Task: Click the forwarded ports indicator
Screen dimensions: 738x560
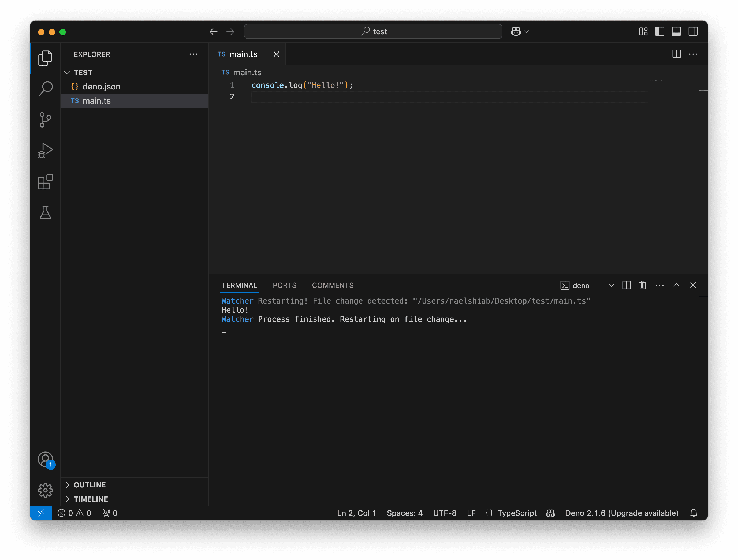Action: point(110,513)
